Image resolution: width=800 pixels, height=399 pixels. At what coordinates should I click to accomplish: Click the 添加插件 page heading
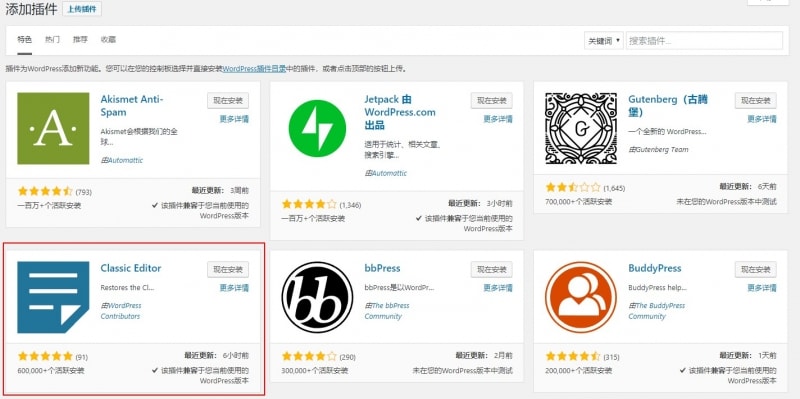31,9
